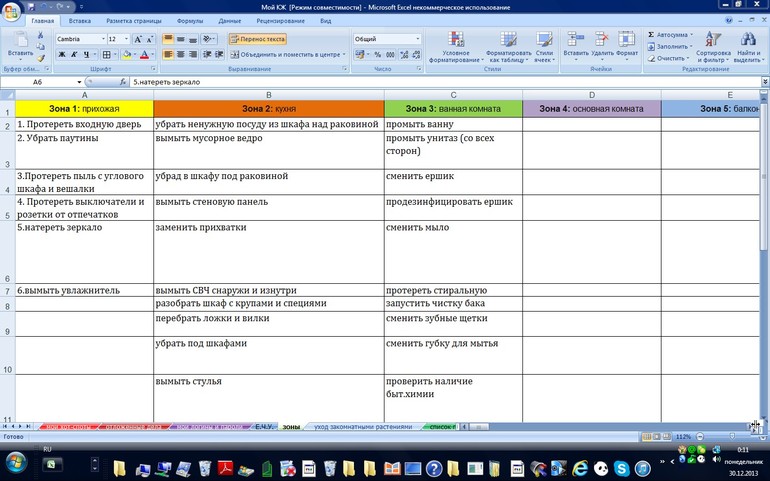Open the font size dropdown
Screen dimensions: 770x481
[x=126, y=39]
